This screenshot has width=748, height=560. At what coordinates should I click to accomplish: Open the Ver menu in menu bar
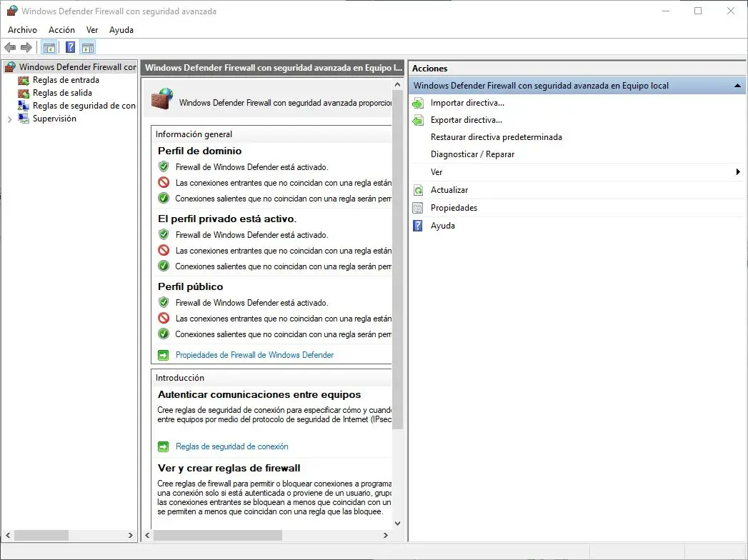pos(92,29)
